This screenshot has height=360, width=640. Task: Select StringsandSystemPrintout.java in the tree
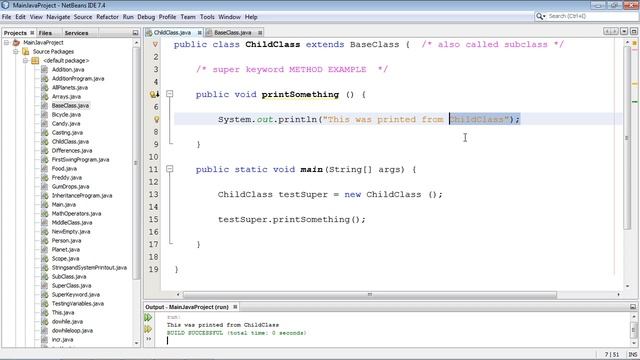click(x=89, y=267)
